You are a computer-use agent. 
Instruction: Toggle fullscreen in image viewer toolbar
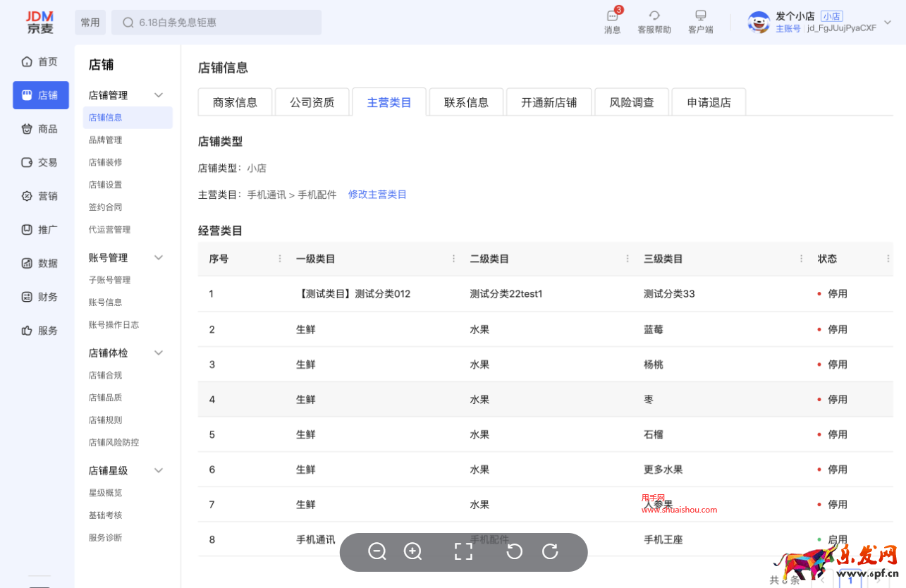pos(463,552)
